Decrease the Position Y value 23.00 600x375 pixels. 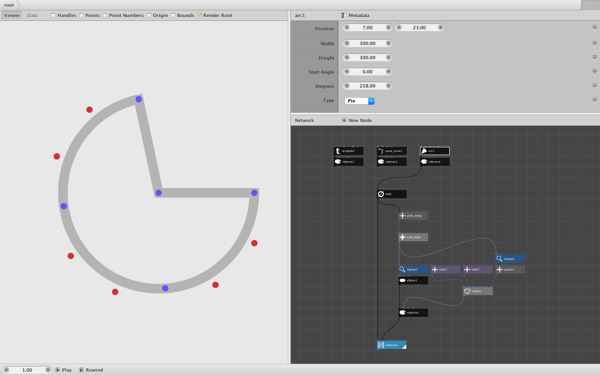(x=399, y=28)
